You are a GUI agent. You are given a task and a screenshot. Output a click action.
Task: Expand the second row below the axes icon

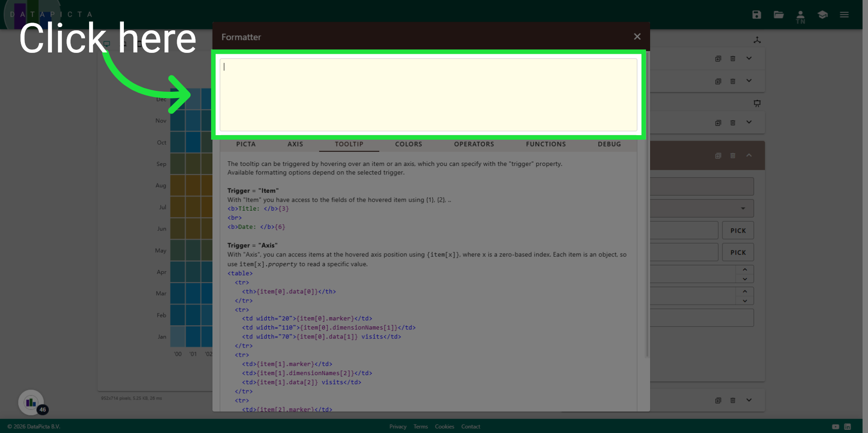pyautogui.click(x=749, y=81)
